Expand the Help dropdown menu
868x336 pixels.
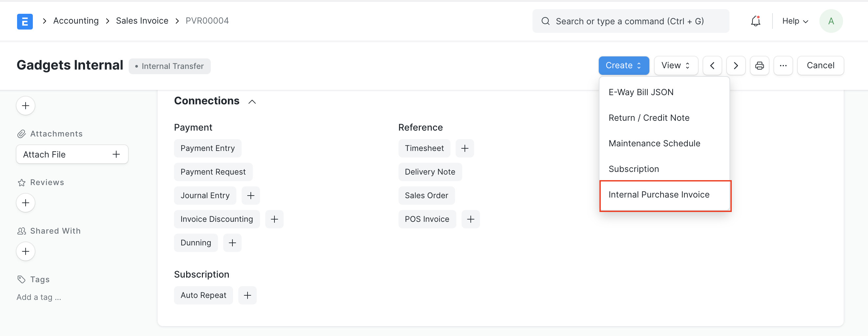pyautogui.click(x=794, y=21)
